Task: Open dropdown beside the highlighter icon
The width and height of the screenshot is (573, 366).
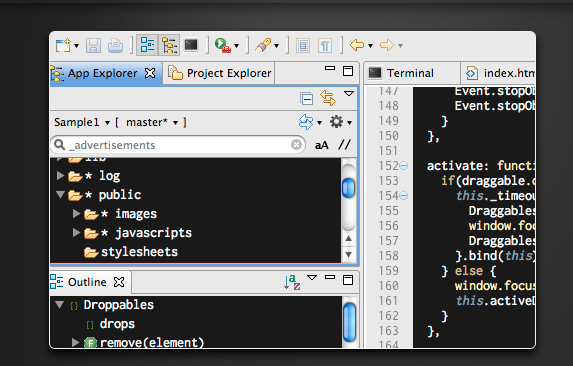Action: [276, 46]
